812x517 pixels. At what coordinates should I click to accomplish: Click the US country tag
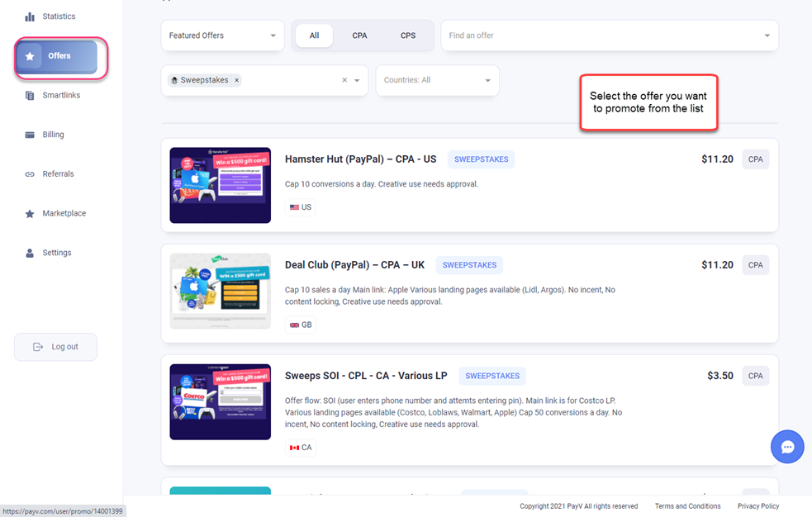[x=301, y=207]
